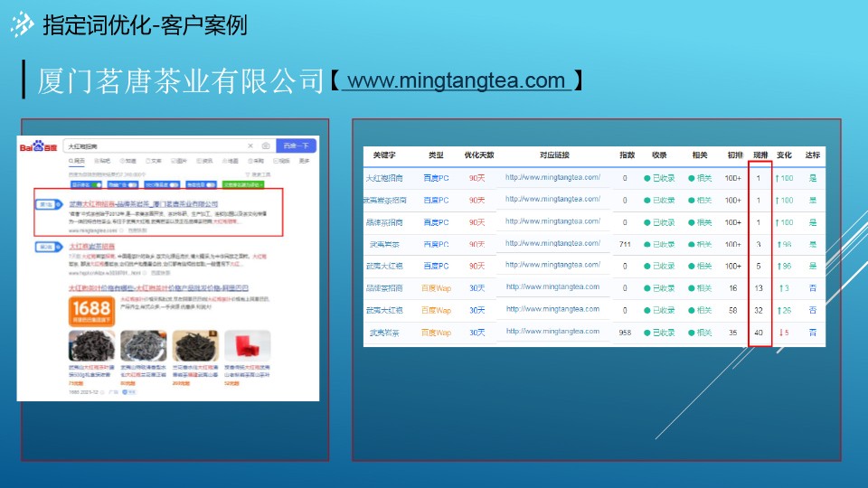Screen dimensions: 868x488
Task: Click the shield icon under product listings
Action: pos(125,391)
